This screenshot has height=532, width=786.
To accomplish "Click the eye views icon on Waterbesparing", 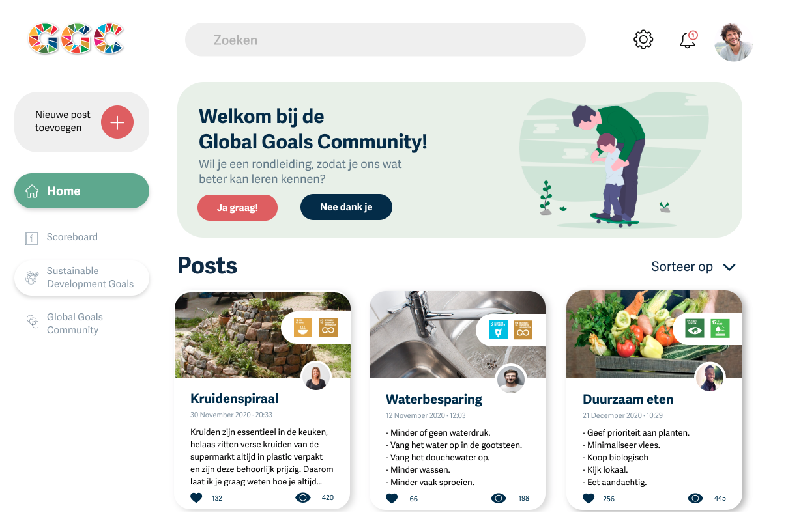I will (x=499, y=498).
